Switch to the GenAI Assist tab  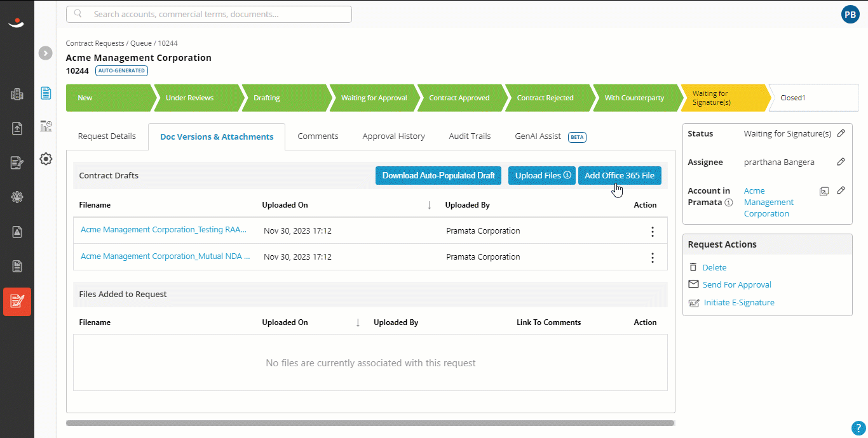click(x=550, y=136)
